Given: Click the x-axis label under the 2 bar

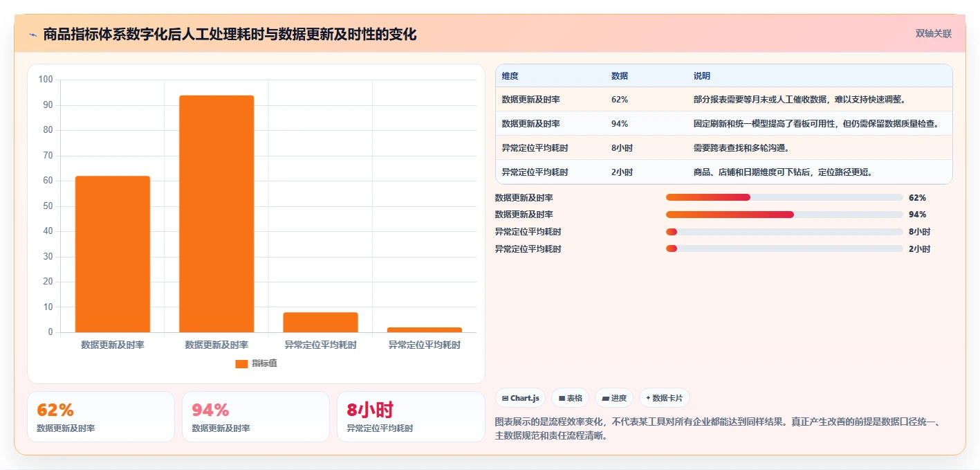Looking at the screenshot, I should click(424, 345).
